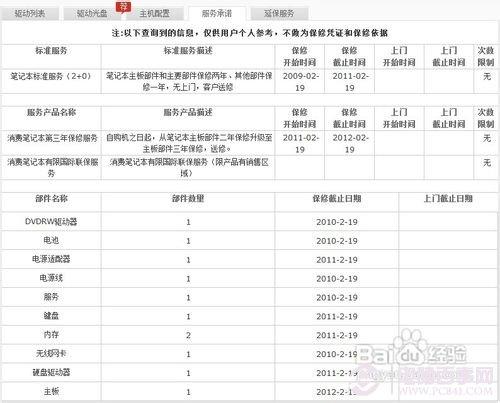Click the 2011-2-19 date in the 键盘 row
This screenshot has height=403, width=500.
point(337,316)
